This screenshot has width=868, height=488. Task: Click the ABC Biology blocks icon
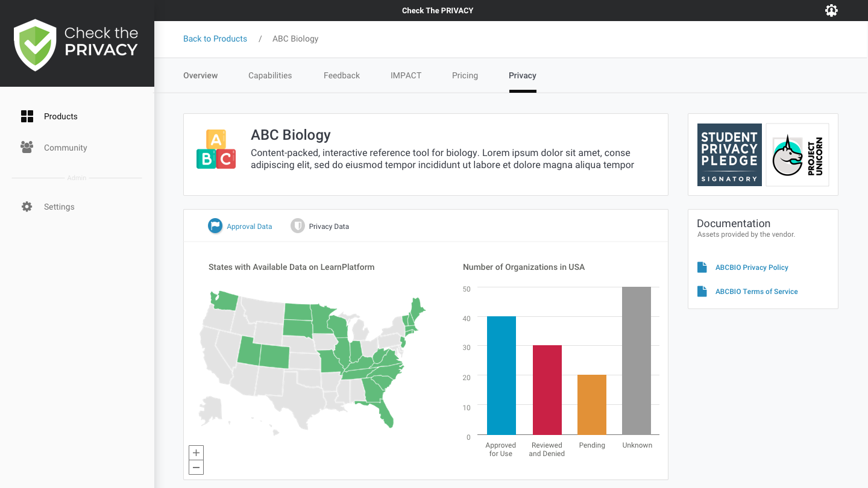tap(216, 149)
